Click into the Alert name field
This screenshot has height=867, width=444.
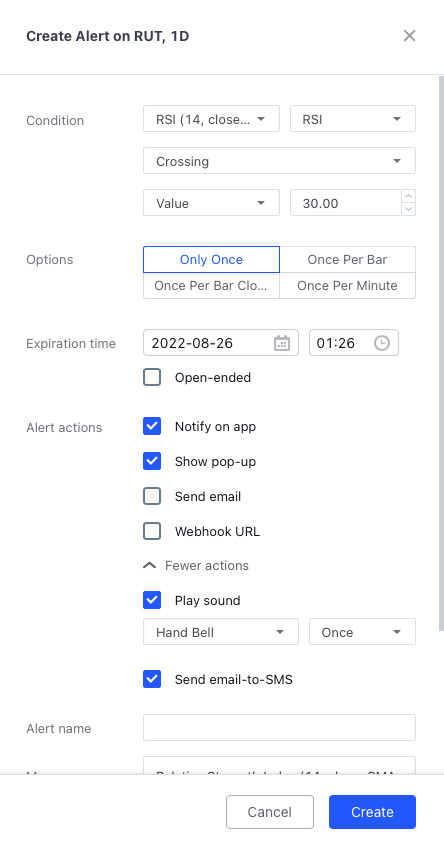click(x=279, y=728)
